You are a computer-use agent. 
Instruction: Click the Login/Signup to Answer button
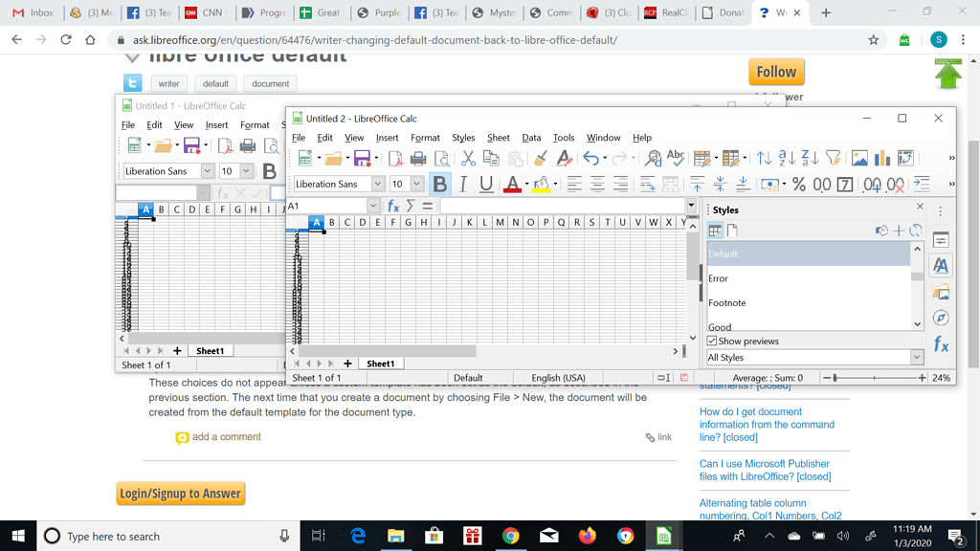[180, 493]
